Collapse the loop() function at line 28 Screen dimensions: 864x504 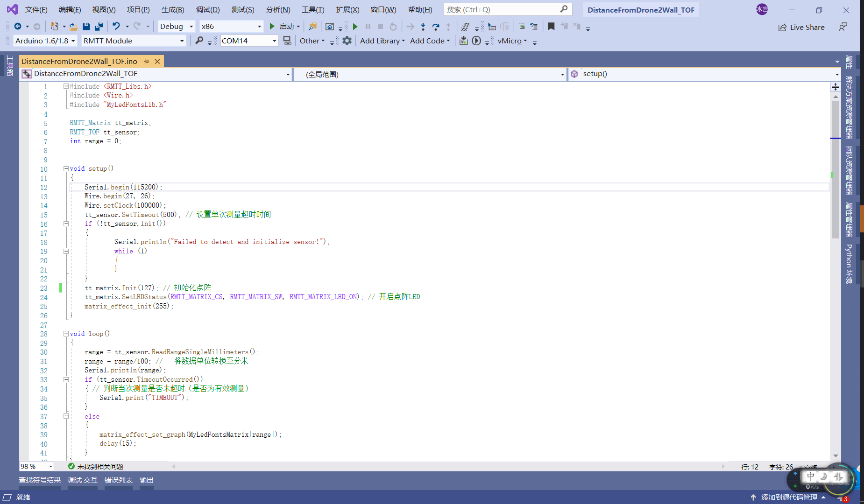(66, 334)
